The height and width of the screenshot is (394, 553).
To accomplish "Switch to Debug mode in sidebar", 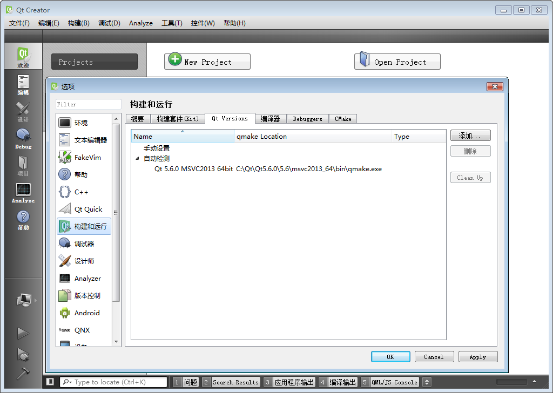I will (23, 139).
